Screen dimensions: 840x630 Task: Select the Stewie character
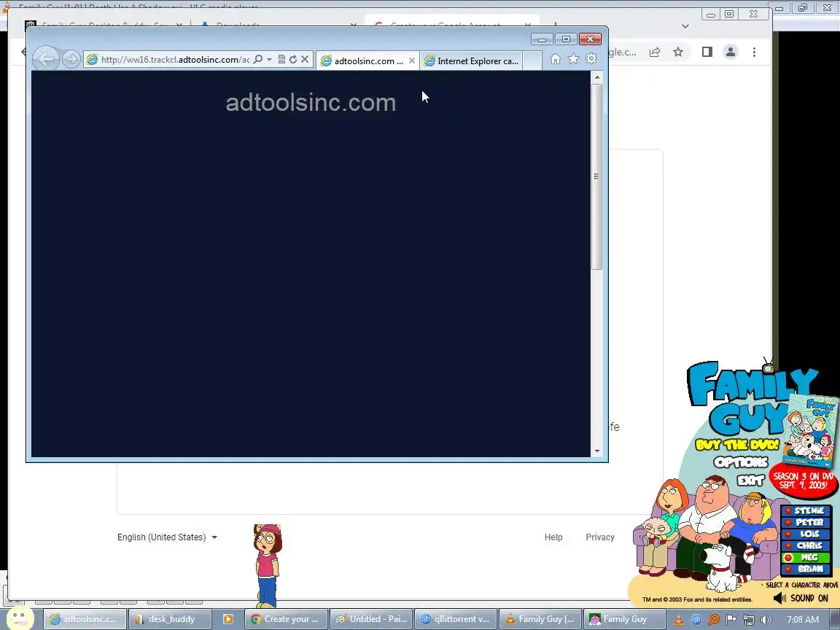tap(806, 510)
